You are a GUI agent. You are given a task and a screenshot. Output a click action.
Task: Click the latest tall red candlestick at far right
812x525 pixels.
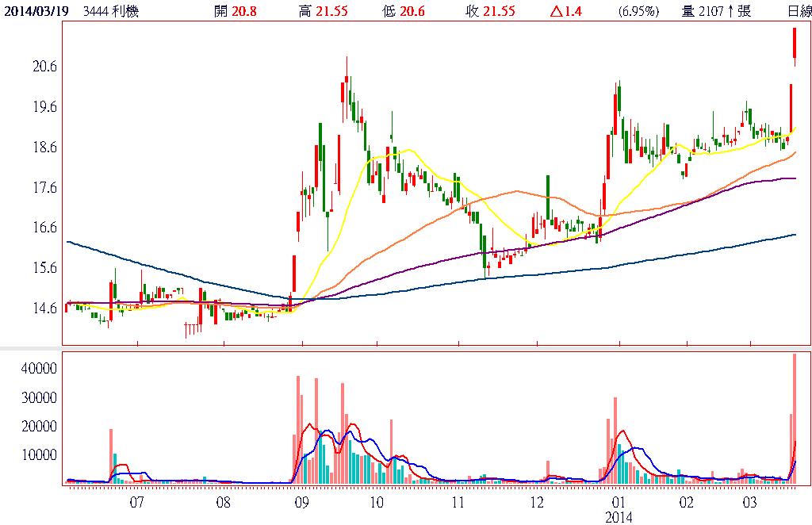point(795,44)
